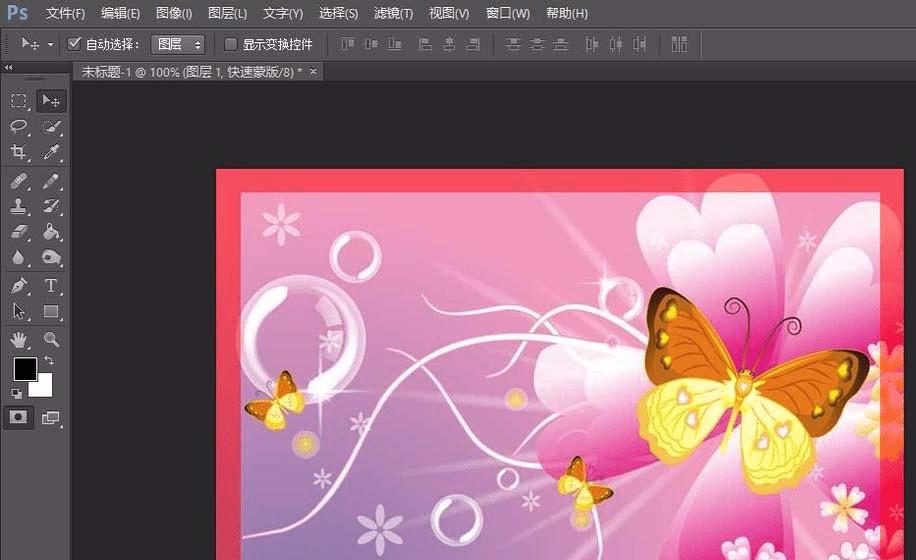Select the Lasso tool
This screenshot has height=560, width=916.
(x=19, y=126)
